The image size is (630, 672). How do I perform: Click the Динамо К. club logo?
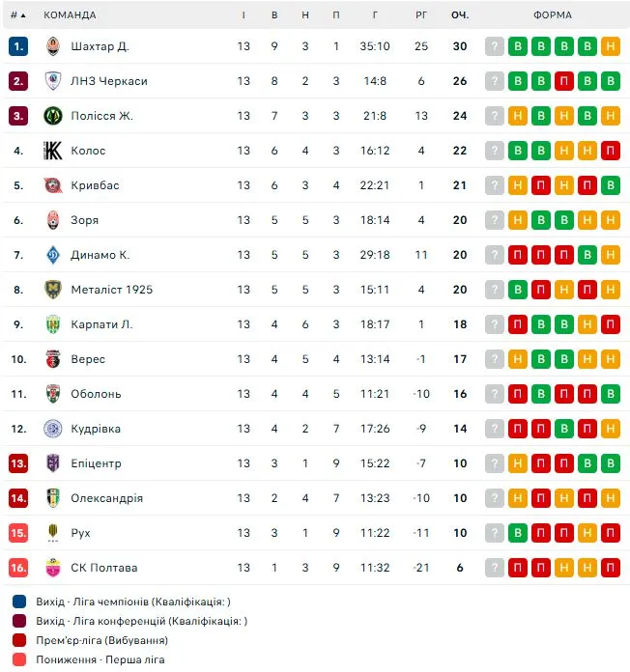(x=53, y=255)
